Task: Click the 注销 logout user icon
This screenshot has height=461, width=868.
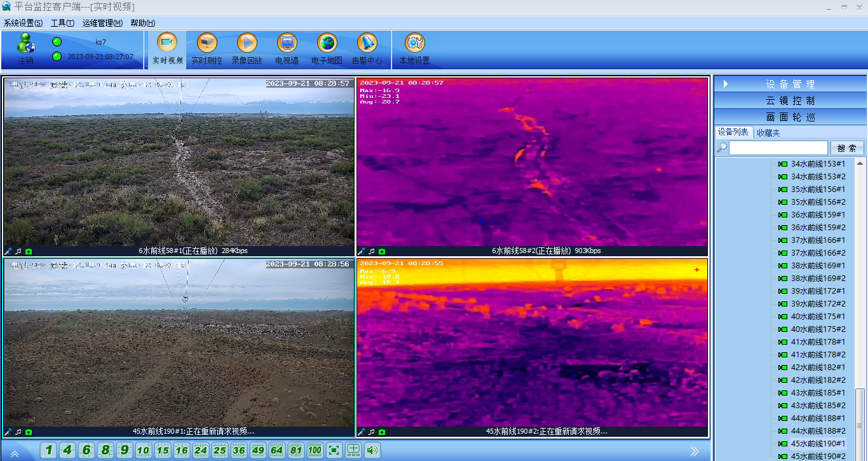Action: [x=26, y=49]
